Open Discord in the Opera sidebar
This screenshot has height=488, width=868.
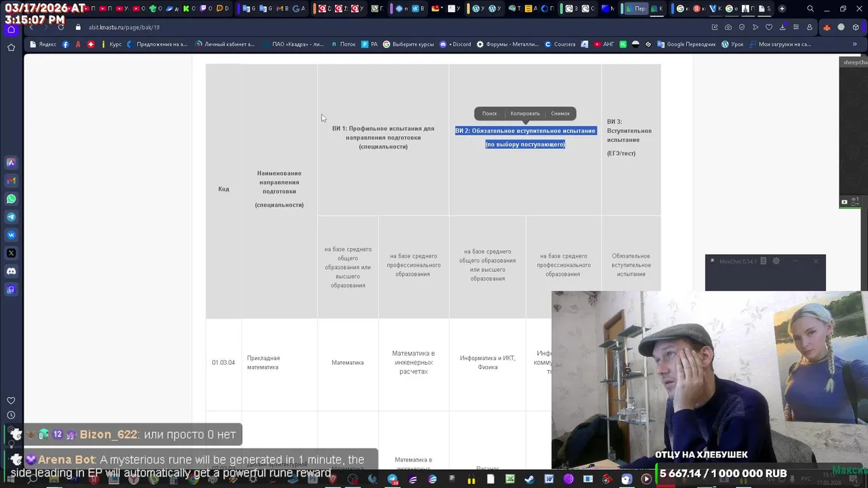click(11, 271)
